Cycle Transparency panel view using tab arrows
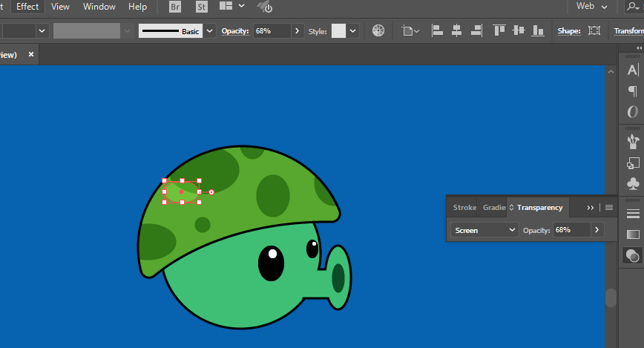 pos(511,208)
